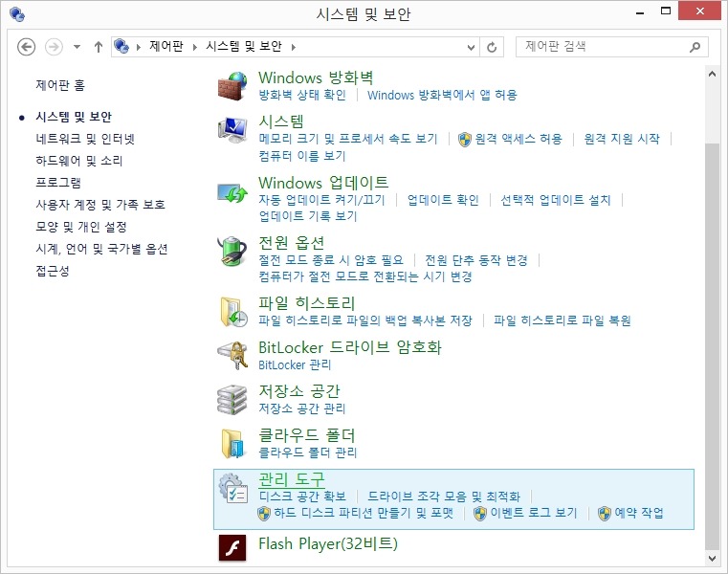The height and width of the screenshot is (574, 728).
Task: Go forward with the forward arrow button
Action: point(54,47)
